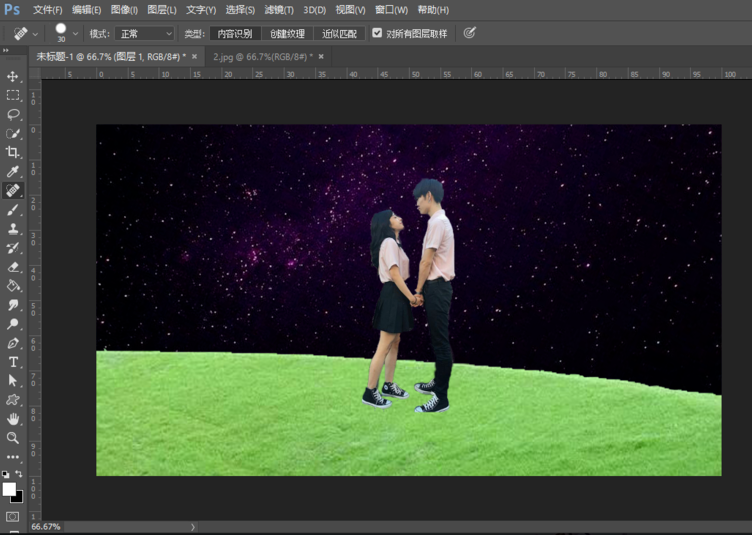Click the 66.67% zoom level field
752x535 pixels.
(x=46, y=526)
